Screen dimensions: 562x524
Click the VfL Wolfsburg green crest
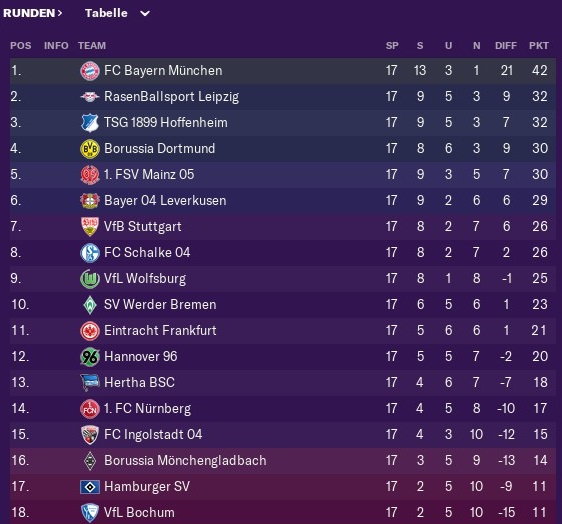tap(90, 279)
